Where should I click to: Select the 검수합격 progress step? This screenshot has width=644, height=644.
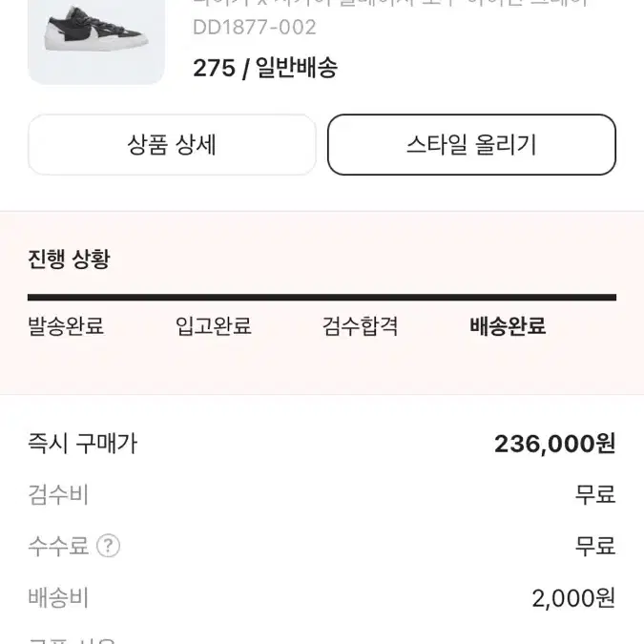361,326
